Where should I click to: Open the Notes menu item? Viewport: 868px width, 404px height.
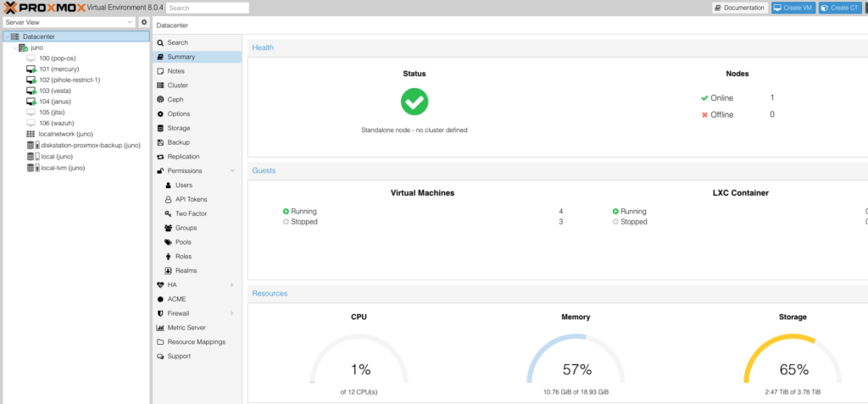point(197,71)
